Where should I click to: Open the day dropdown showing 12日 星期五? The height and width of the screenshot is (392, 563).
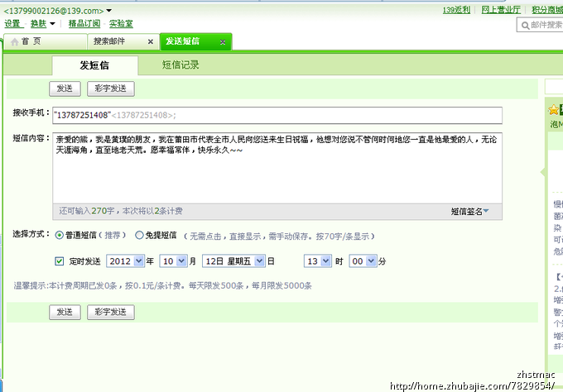click(x=233, y=261)
